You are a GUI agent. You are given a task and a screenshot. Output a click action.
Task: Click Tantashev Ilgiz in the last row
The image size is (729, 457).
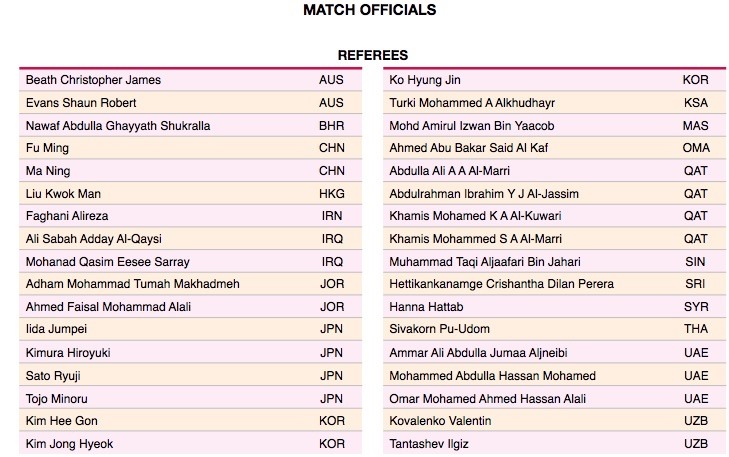pyautogui.click(x=429, y=444)
